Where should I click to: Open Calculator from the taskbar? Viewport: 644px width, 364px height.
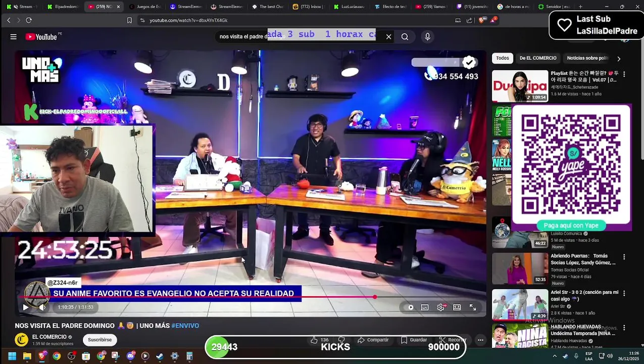[189, 356]
